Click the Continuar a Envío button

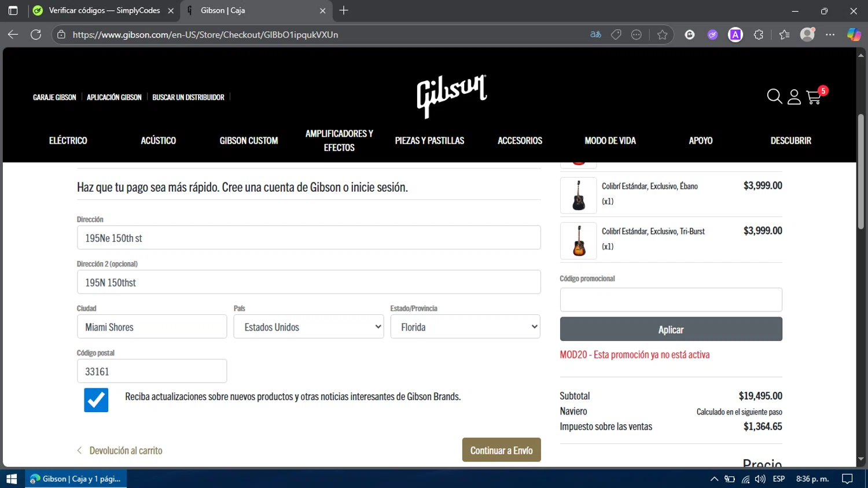501,450
